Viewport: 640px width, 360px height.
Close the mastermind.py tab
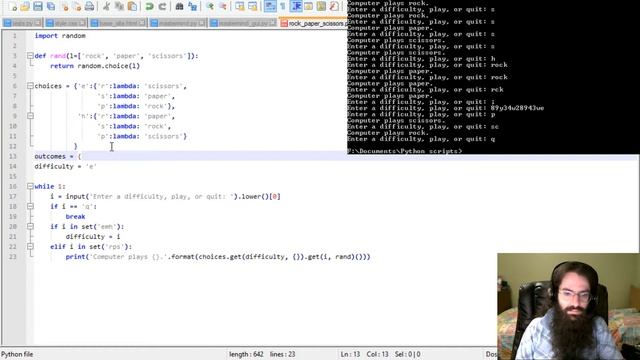pos(202,23)
